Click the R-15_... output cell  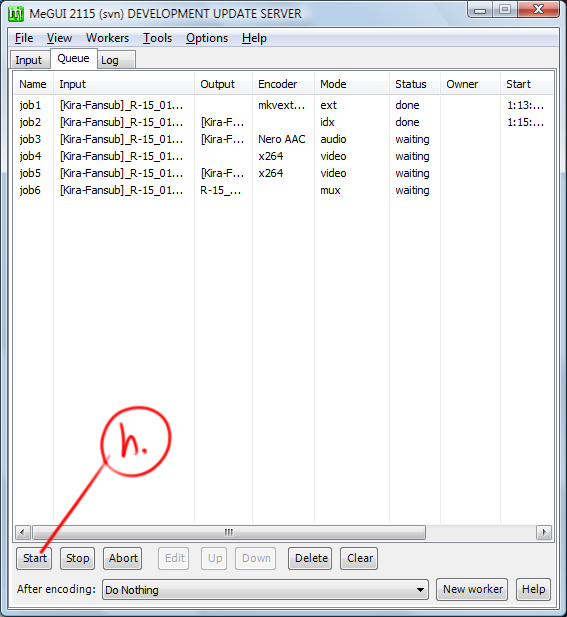coord(221,190)
